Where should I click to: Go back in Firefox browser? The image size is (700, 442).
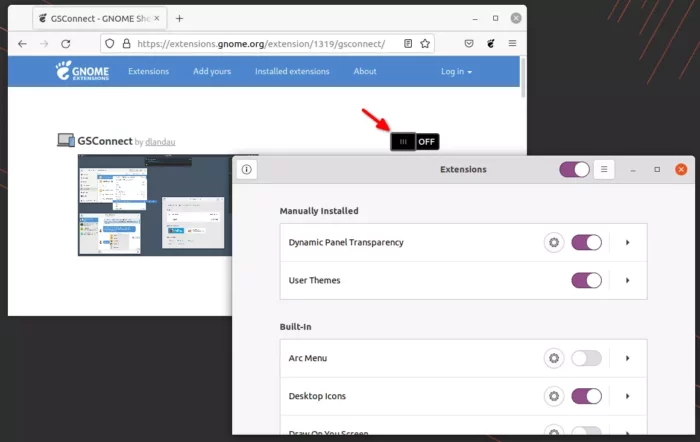pyautogui.click(x=22, y=44)
